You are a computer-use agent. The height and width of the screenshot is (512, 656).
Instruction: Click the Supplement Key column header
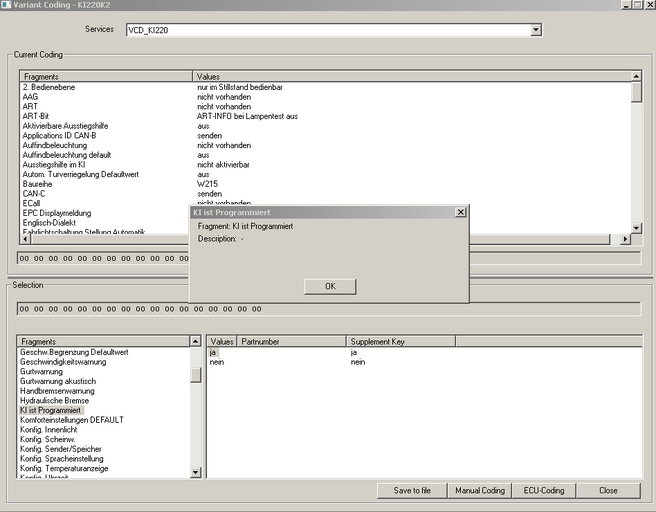[x=401, y=341]
